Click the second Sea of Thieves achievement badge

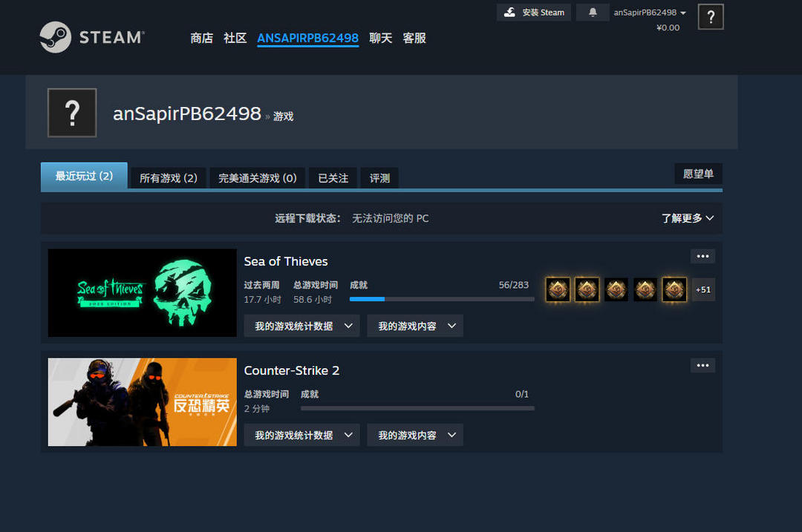(x=587, y=290)
